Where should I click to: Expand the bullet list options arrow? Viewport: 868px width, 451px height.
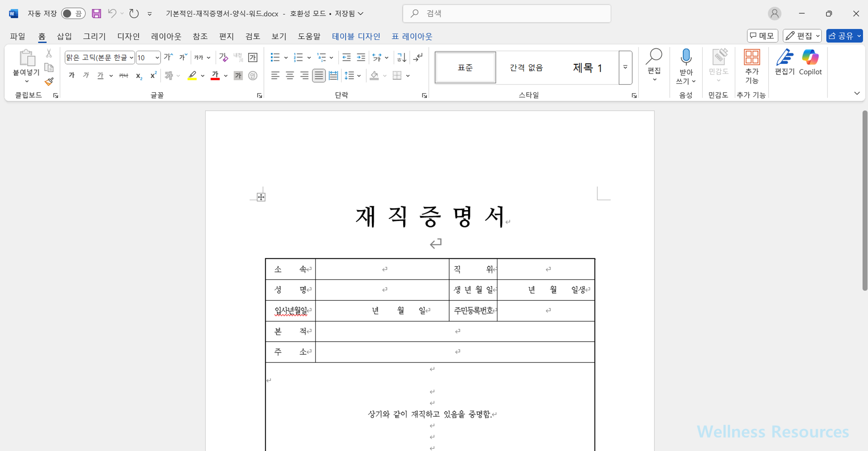click(286, 57)
